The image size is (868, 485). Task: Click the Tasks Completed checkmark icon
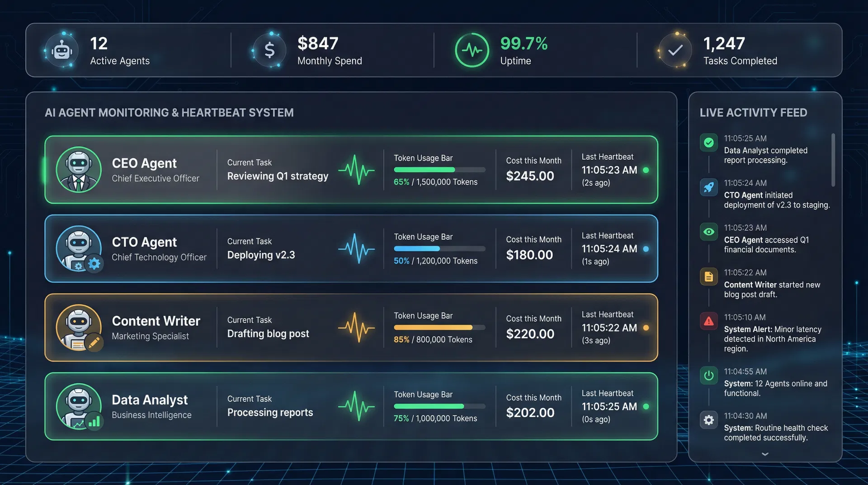(x=674, y=50)
